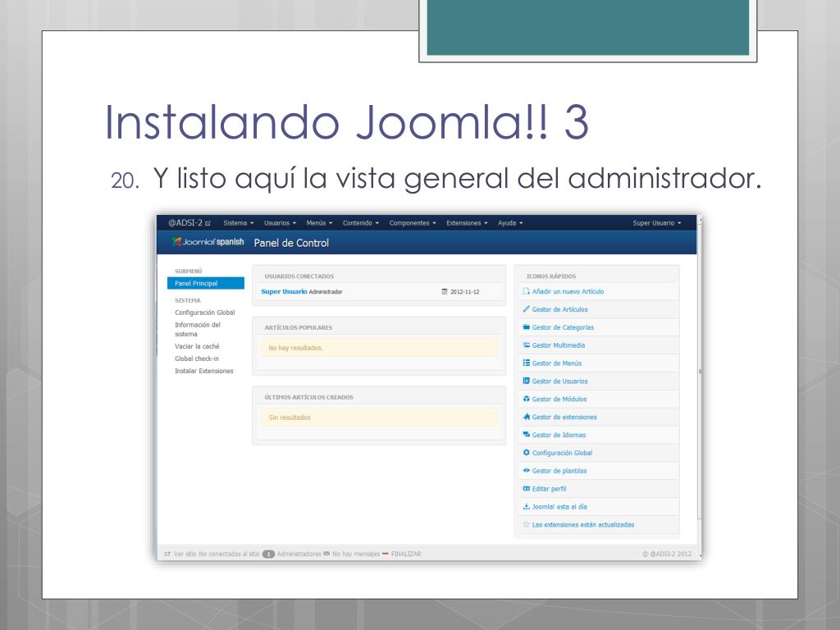Click the Gestor Multimedia image icon
840x630 pixels.
coord(526,345)
